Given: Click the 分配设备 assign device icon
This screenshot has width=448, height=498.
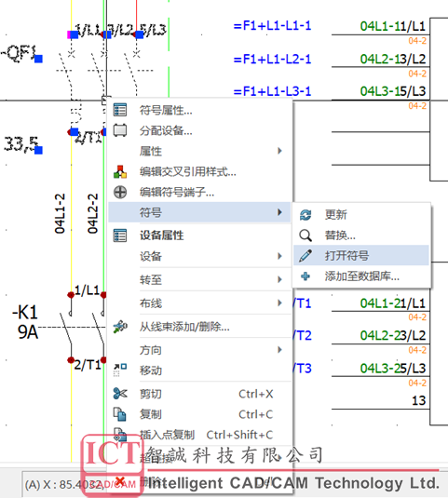Looking at the screenshot, I should [120, 130].
